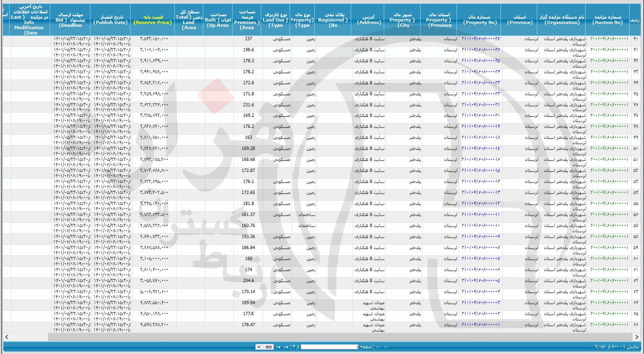Viewport: 644px width, 354px height.
Task: Open the property number link in row 50
Action: [x=481, y=148]
